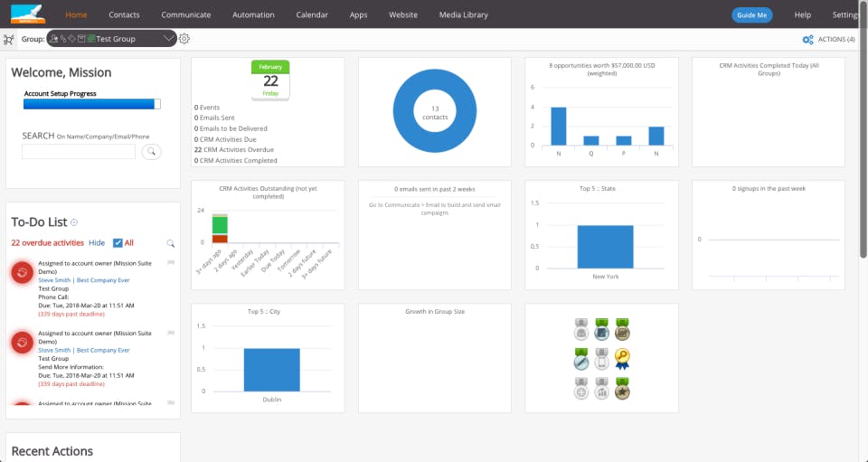Open the group settings gear icon
The image size is (868, 462).
click(184, 39)
